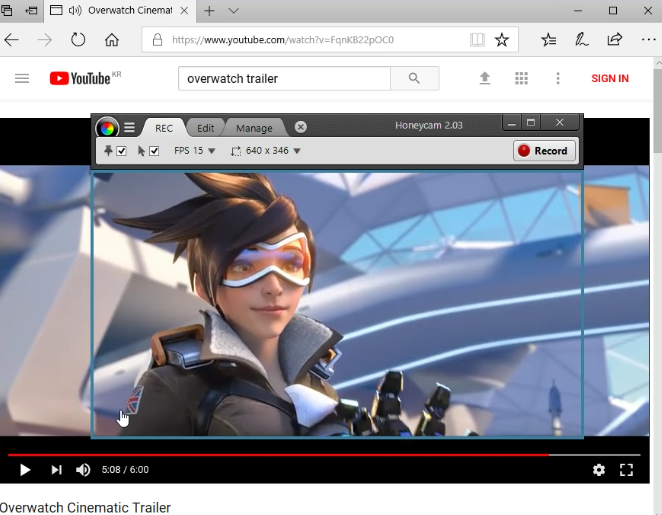
Task: Set these tabs aside icon
Action: click(x=31, y=10)
